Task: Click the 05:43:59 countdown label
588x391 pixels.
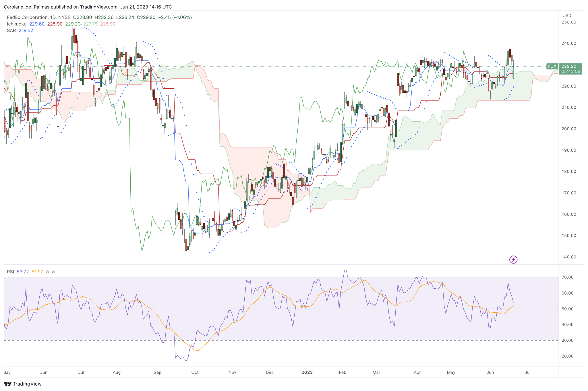Action: (x=570, y=71)
